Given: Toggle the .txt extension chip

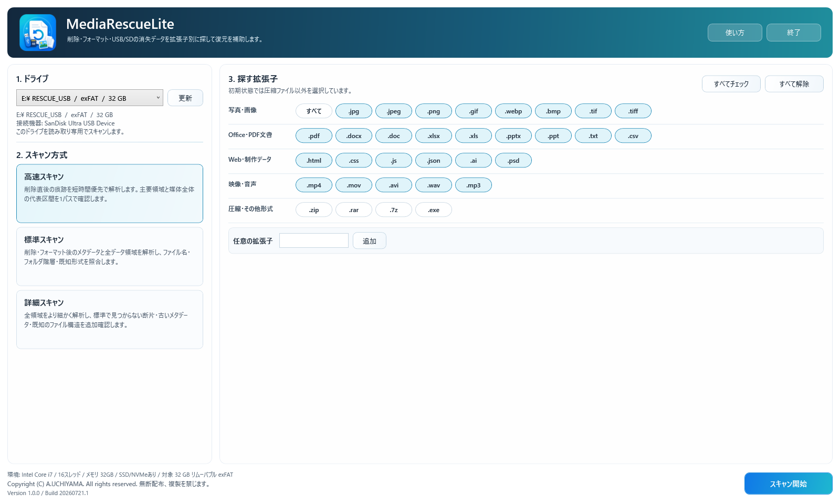Looking at the screenshot, I should (593, 136).
